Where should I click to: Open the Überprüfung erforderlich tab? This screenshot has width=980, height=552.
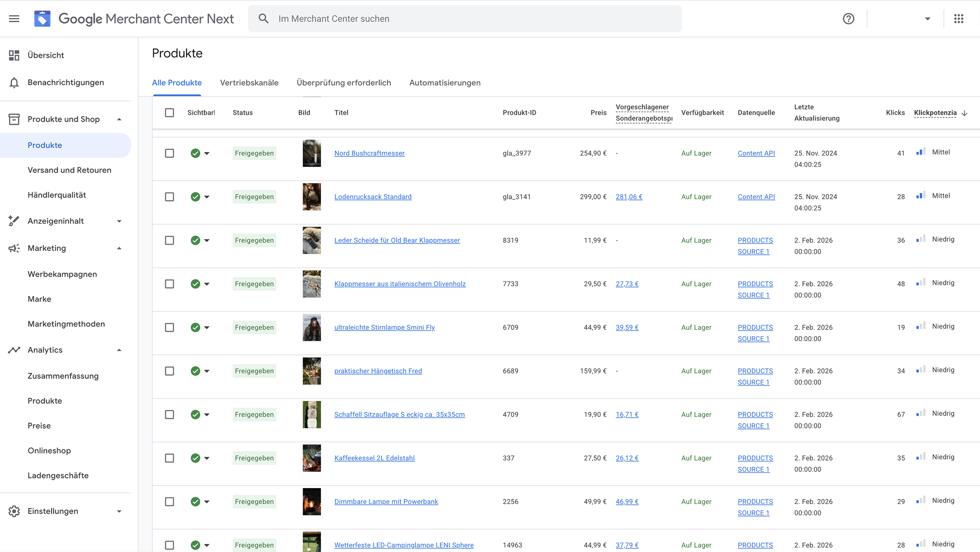[343, 83]
